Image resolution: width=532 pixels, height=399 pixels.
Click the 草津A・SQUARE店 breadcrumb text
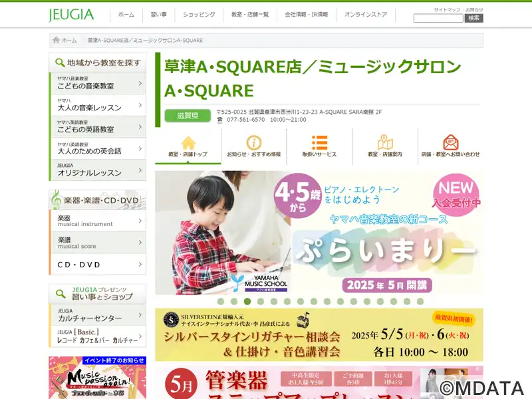pyautogui.click(x=145, y=41)
